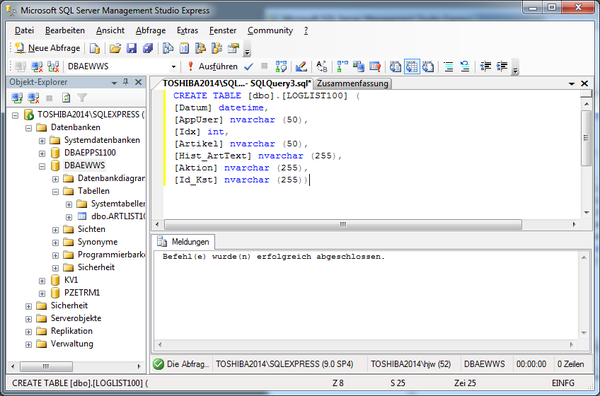Screen dimensions: 600x396
Task: Toggle auto-hide pin on Objekt-Explorer
Action: (126, 82)
